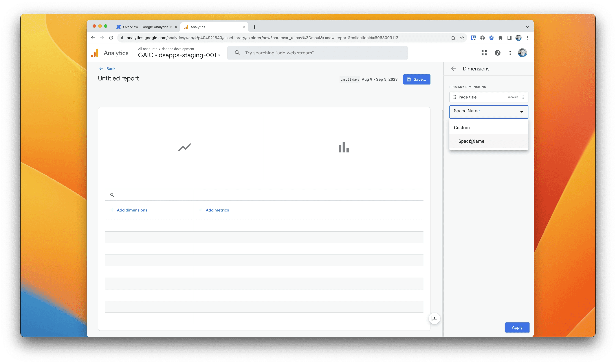This screenshot has width=616, height=364.
Task: Click the line chart placeholder icon
Action: tap(184, 147)
